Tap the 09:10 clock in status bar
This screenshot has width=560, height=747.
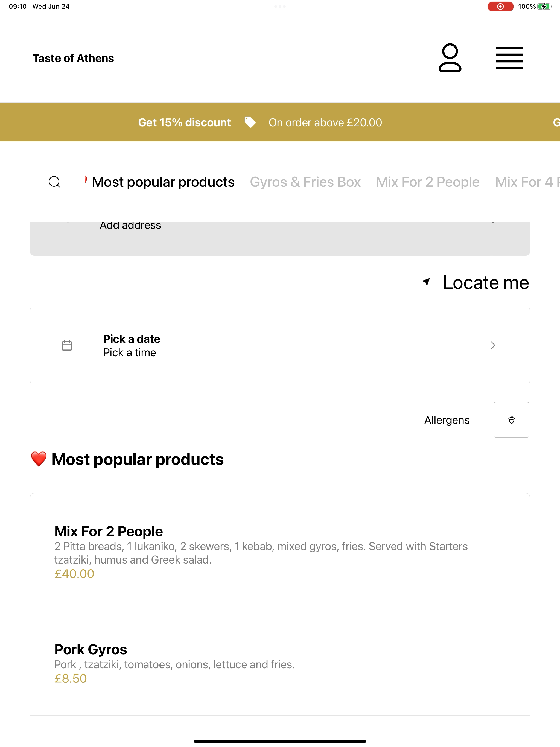(x=17, y=6)
